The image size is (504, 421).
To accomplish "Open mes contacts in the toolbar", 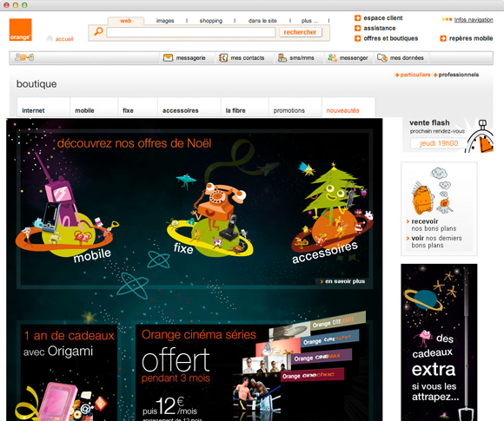I will coord(248,58).
